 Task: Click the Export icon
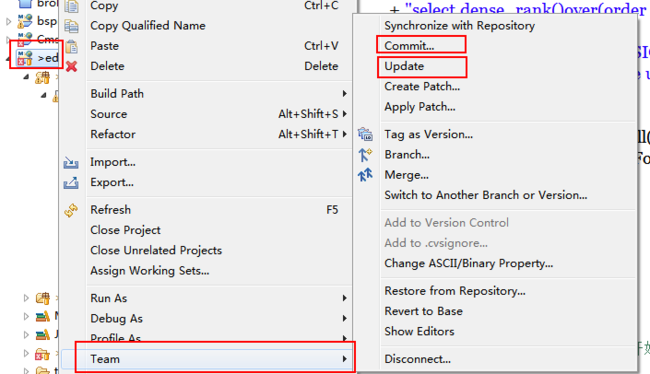(71, 182)
